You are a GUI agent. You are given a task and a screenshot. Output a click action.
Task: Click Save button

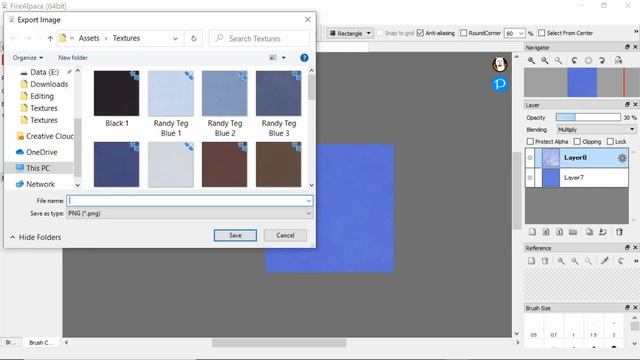click(236, 236)
